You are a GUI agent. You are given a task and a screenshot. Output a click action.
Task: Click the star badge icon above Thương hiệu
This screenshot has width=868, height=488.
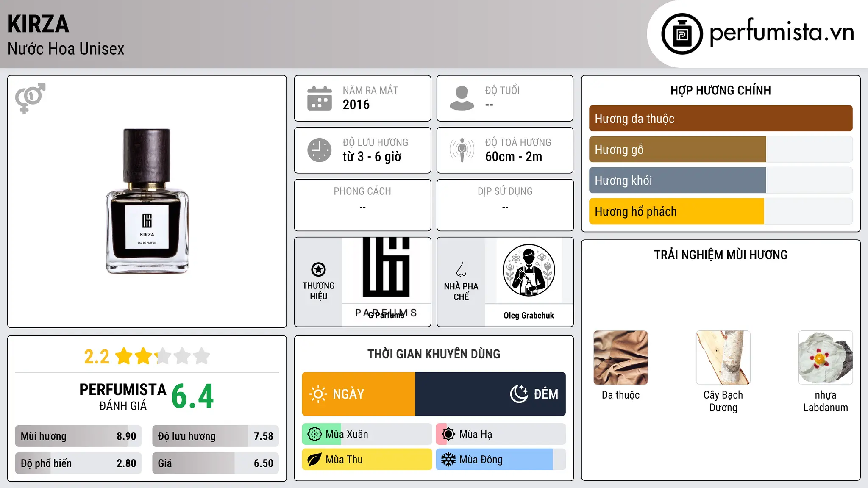(x=318, y=269)
